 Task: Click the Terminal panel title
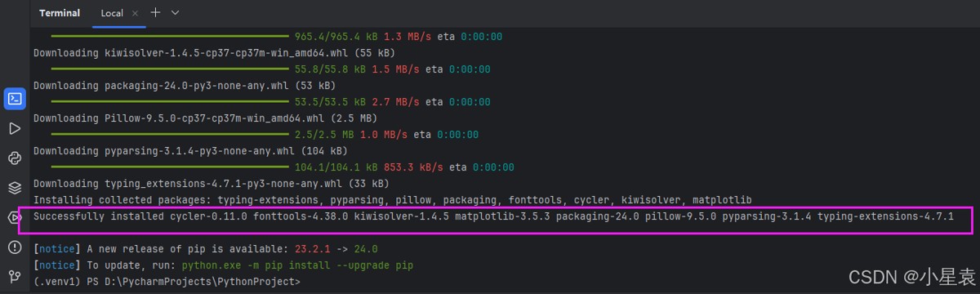(x=60, y=13)
